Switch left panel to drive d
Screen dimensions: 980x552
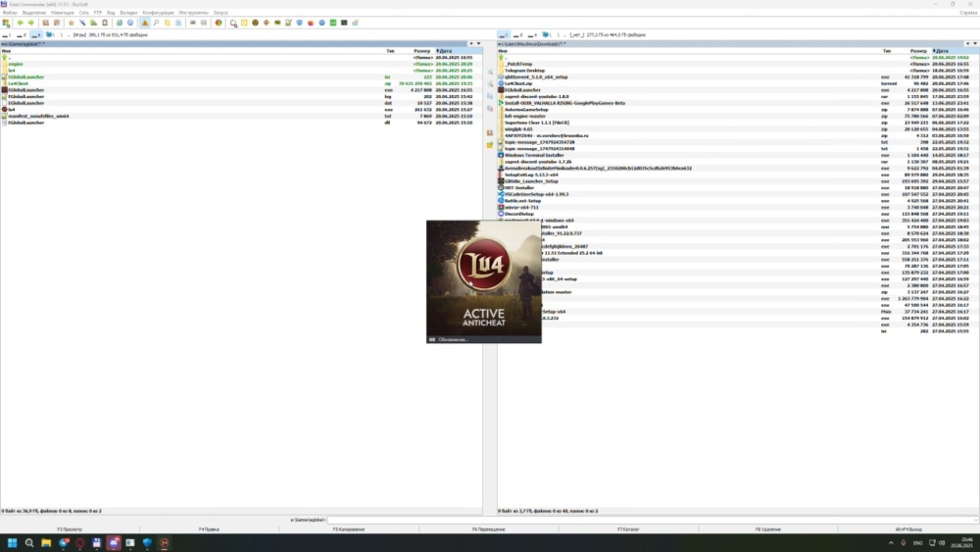(22, 34)
